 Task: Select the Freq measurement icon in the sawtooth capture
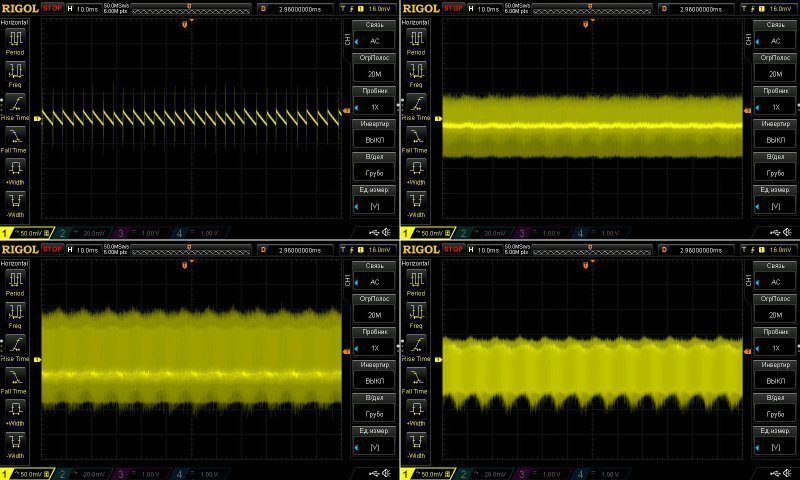pos(17,70)
